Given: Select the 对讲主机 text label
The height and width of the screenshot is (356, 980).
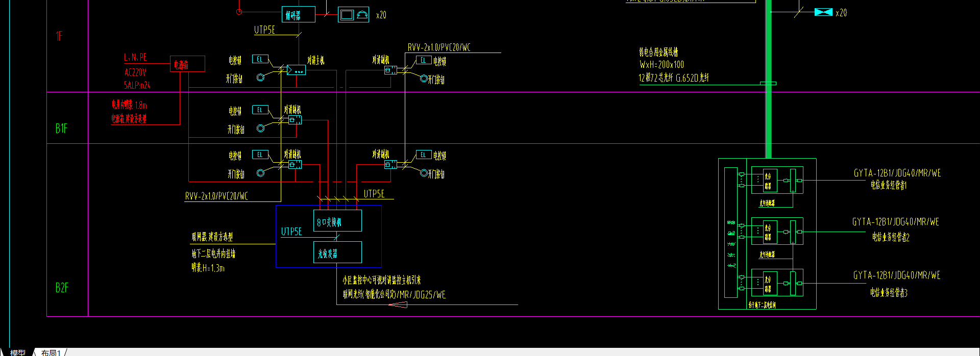Looking at the screenshot, I should coord(316,60).
